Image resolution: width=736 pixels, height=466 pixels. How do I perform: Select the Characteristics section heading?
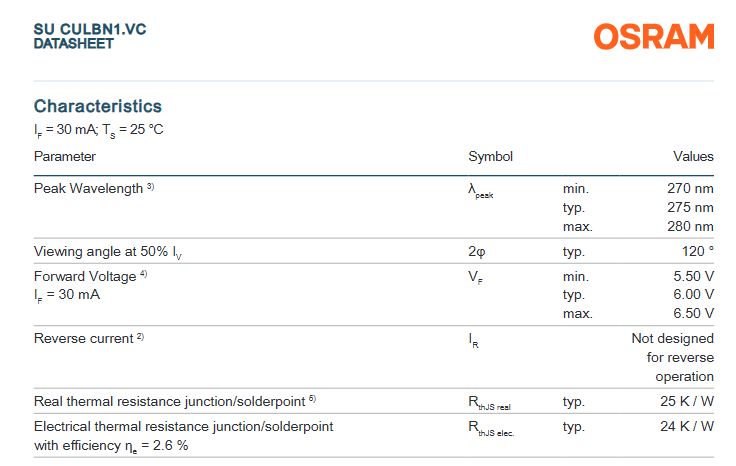[98, 106]
